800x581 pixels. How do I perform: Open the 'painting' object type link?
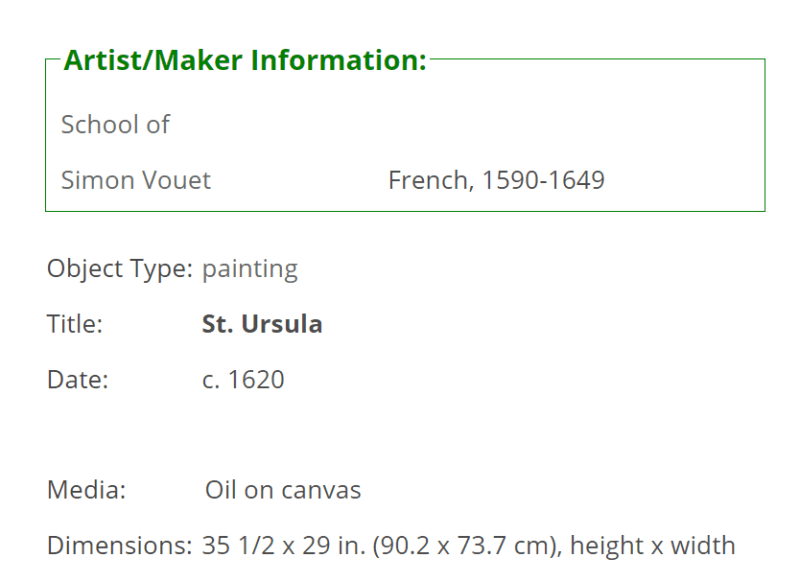(250, 269)
